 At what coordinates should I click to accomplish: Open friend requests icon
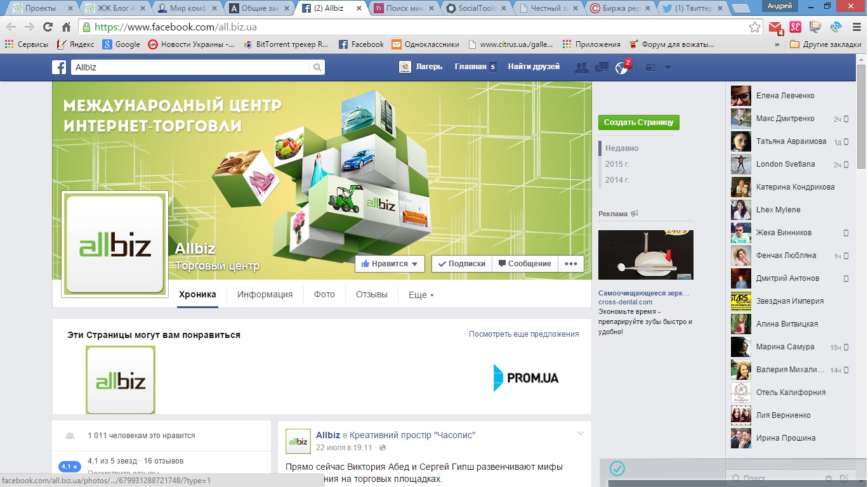point(581,67)
